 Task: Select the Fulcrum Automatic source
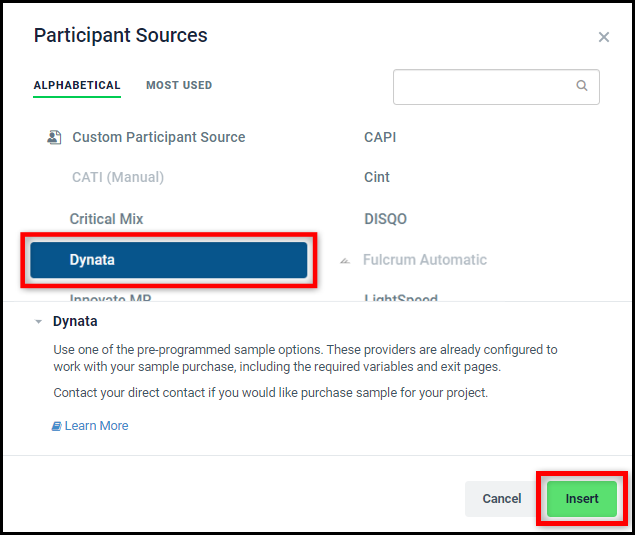[425, 260]
